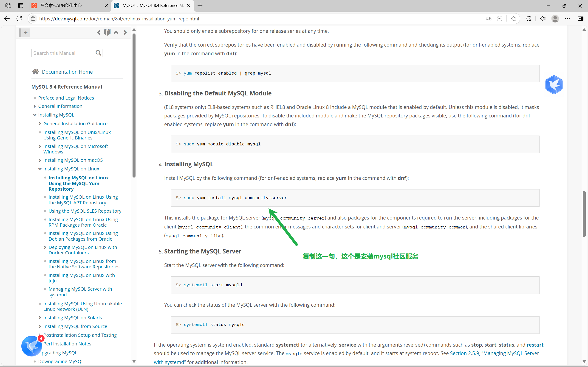The width and height of the screenshot is (588, 367).
Task: Expand Installing MySQL on macOS section
Action: [x=40, y=160]
